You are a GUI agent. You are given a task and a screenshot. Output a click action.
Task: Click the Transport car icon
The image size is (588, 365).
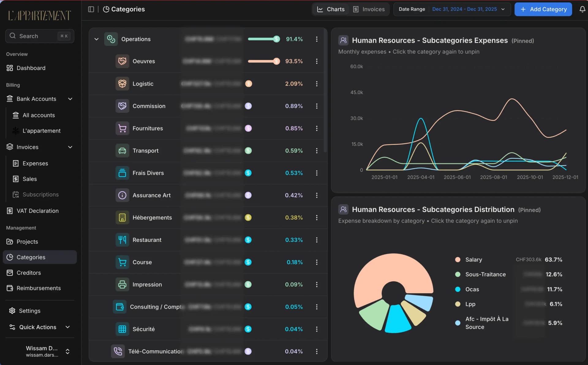(x=122, y=151)
